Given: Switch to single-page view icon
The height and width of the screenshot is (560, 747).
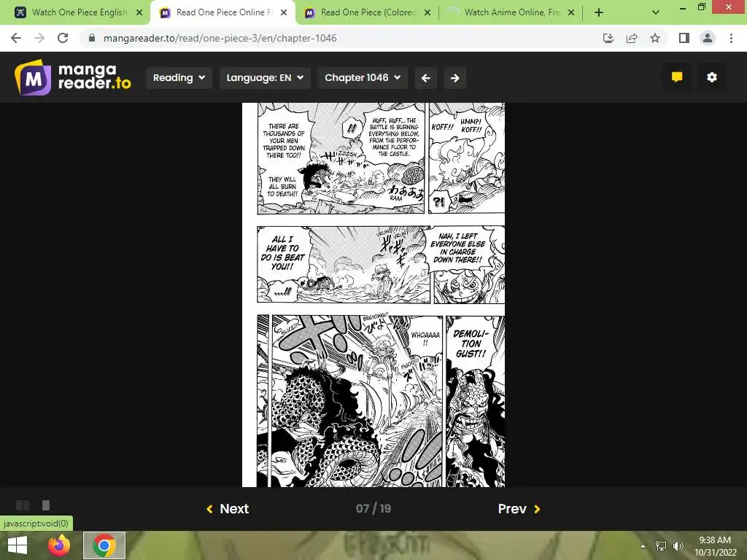Looking at the screenshot, I should [x=46, y=505].
